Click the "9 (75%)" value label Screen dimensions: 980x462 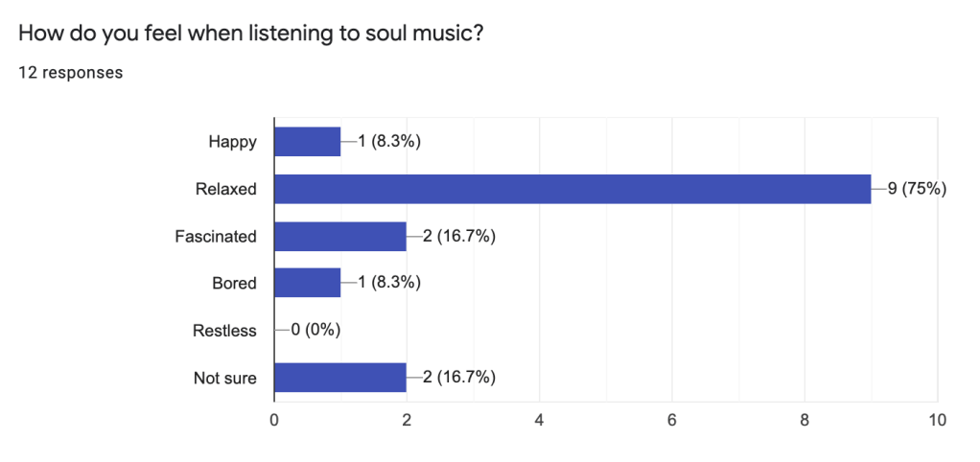pos(917,189)
